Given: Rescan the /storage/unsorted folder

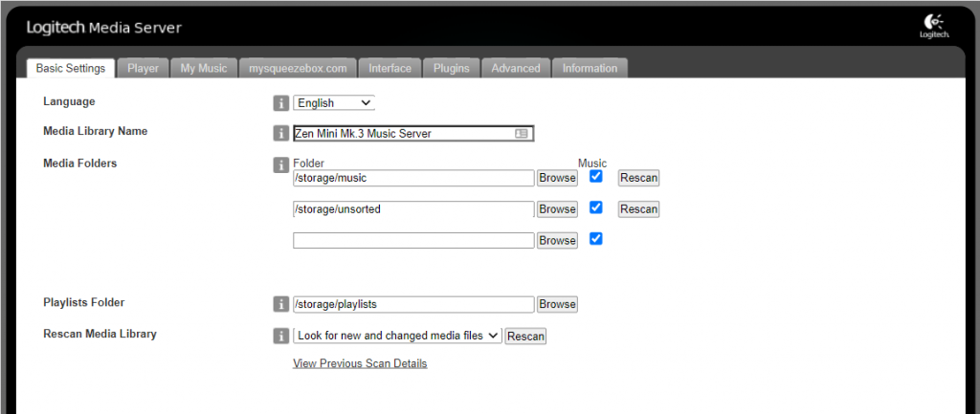Looking at the screenshot, I should coord(638,209).
